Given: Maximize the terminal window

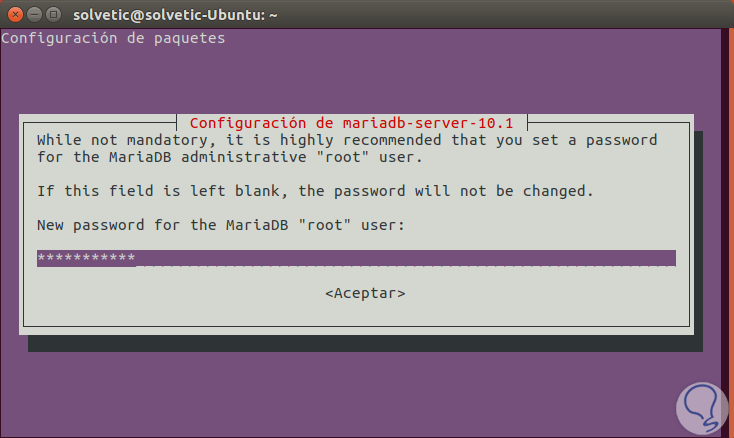Looking at the screenshot, I should [53, 15].
